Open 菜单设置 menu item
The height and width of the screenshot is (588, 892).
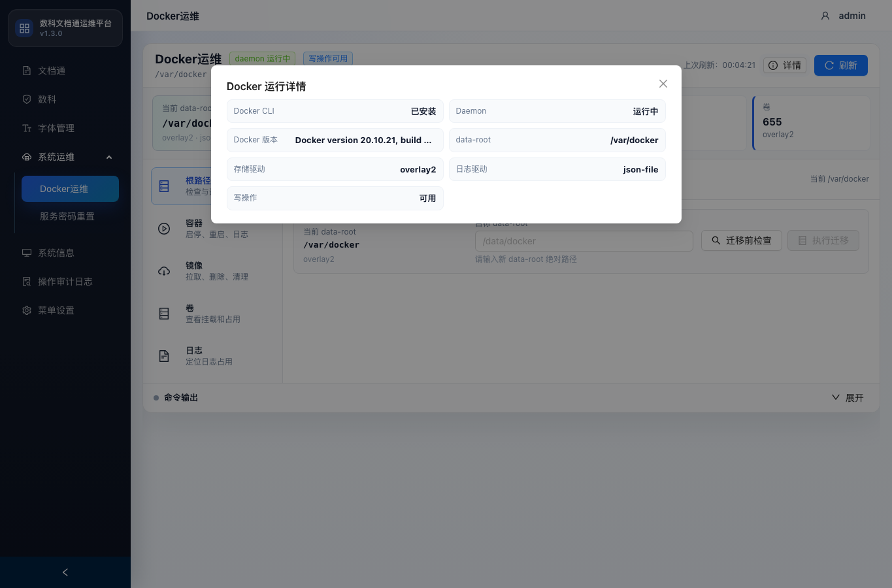pos(65,310)
